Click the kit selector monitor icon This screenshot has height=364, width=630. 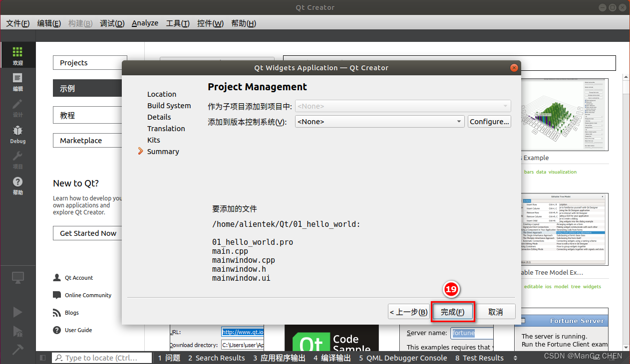[17, 278]
